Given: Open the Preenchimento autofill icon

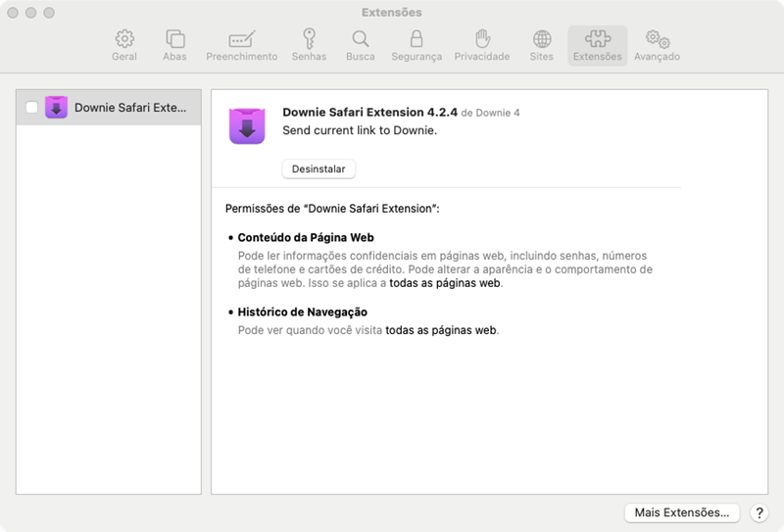Looking at the screenshot, I should coord(241,39).
